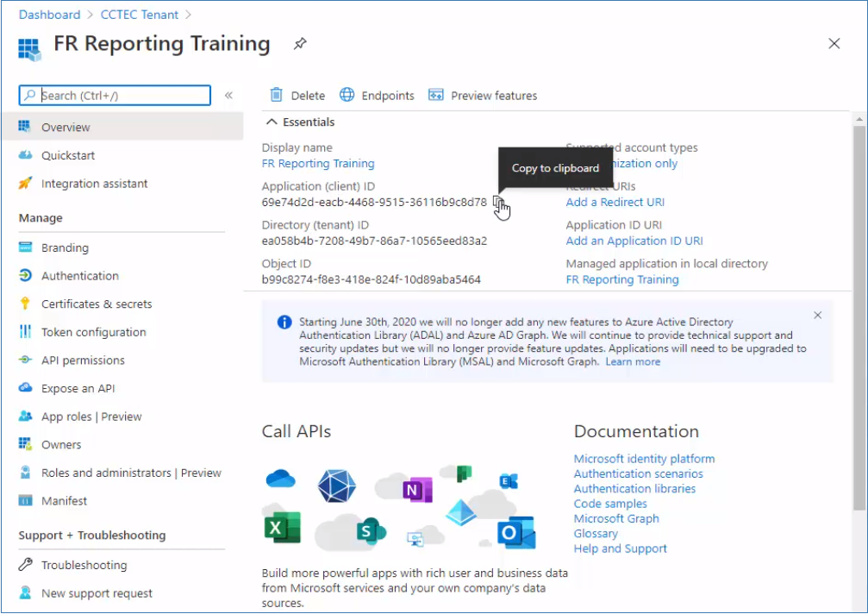Click the Overview grid icon in sidebar
The height and width of the screenshot is (614, 868).
coord(24,126)
